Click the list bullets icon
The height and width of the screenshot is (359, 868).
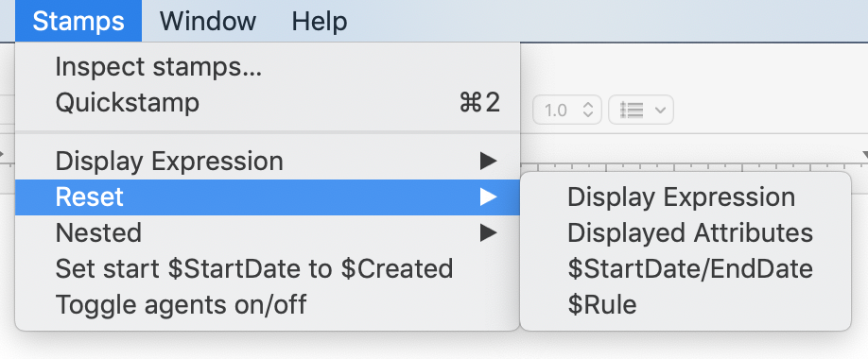tap(632, 111)
